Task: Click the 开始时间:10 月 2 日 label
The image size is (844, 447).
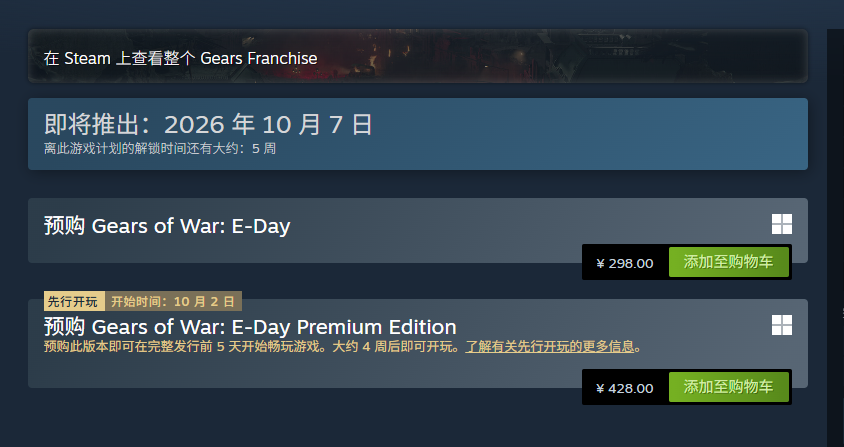Action: click(173, 301)
